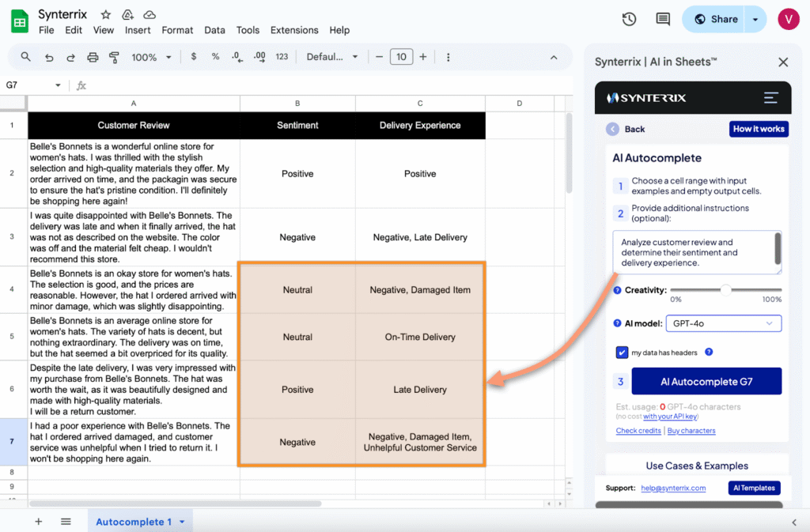Increase font size with plus button
This screenshot has width=810, height=532.
point(423,57)
